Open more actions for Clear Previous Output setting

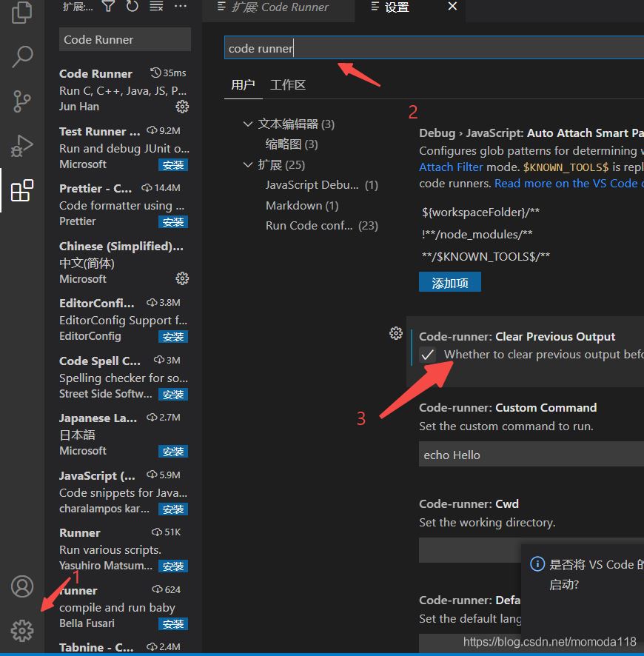(396, 333)
